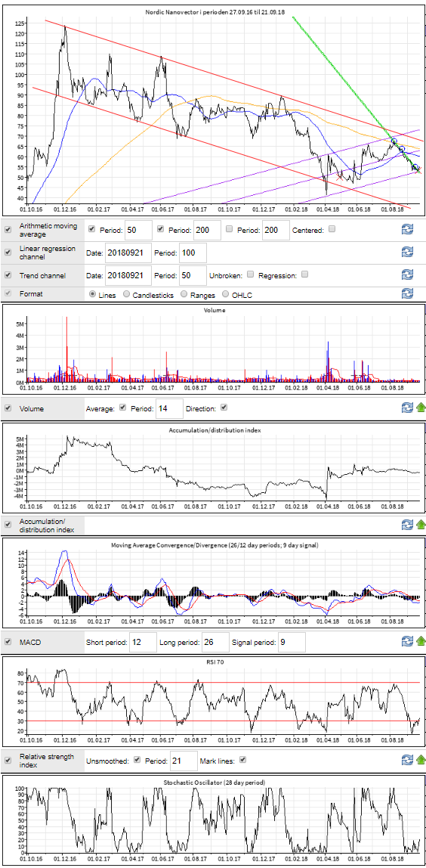This screenshot has width=426, height=868.
Task: Refresh the MACD indicator
Action: [406, 641]
